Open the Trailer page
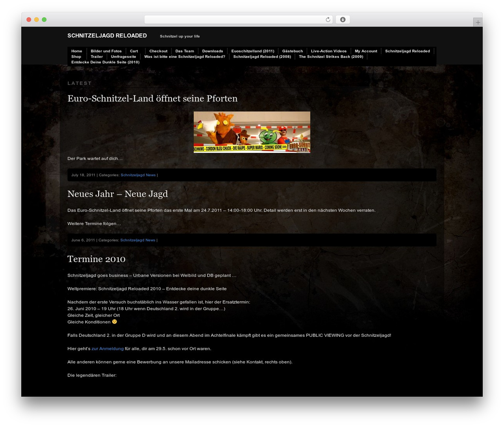The image size is (504, 427). 97,57
